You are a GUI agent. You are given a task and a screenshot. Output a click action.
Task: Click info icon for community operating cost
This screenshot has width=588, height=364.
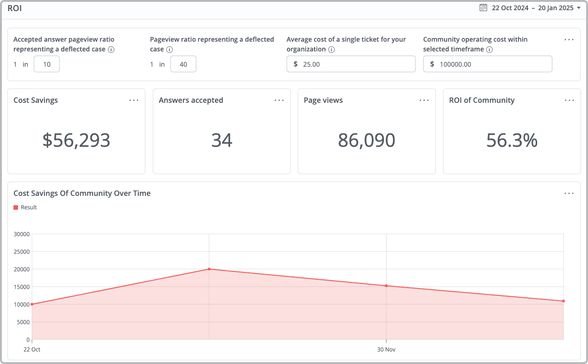click(489, 50)
